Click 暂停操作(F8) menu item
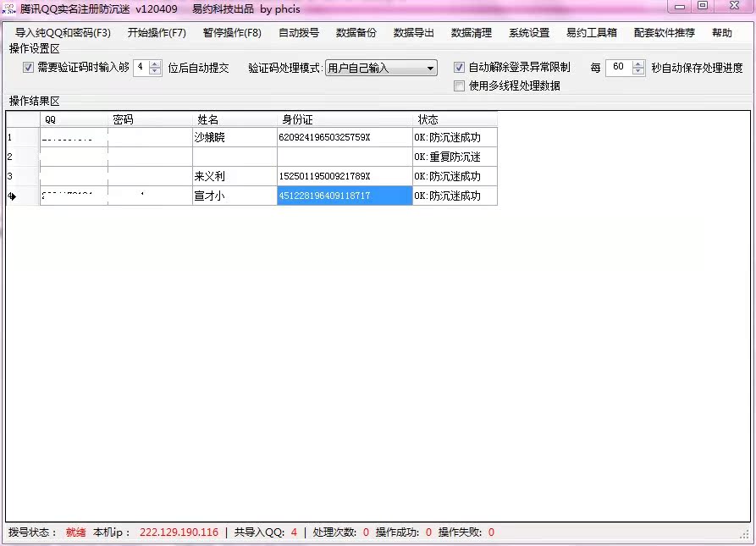756x546 pixels. coord(232,33)
